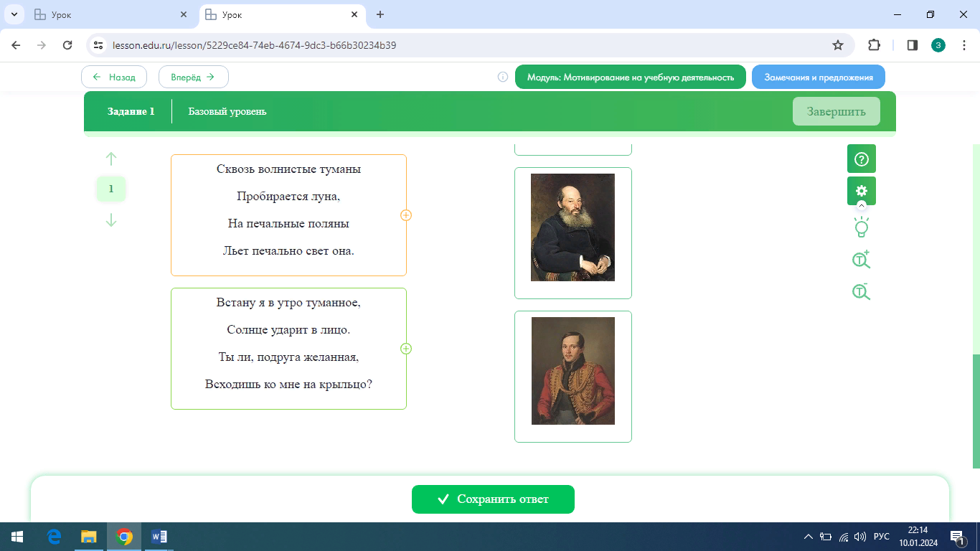980x551 pixels.
Task: Close the active 'Урок' tab
Action: point(354,14)
